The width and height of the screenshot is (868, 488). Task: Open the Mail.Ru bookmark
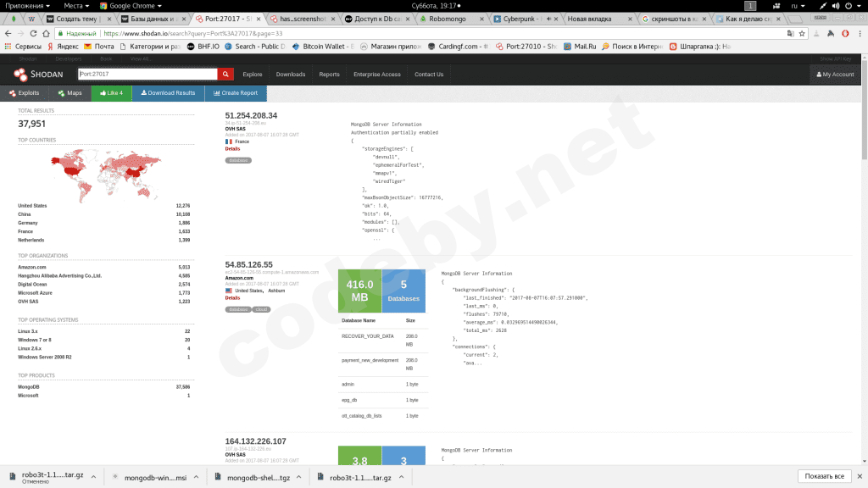(580, 47)
